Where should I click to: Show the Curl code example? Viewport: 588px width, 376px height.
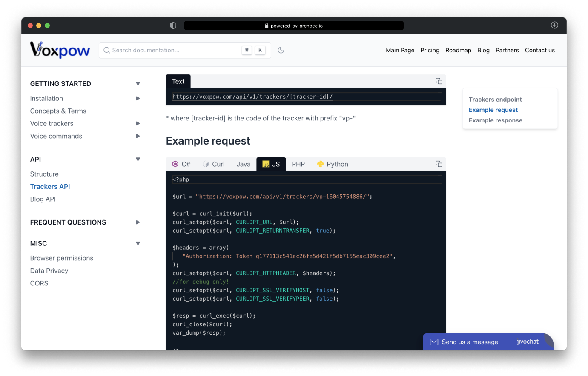(x=214, y=164)
